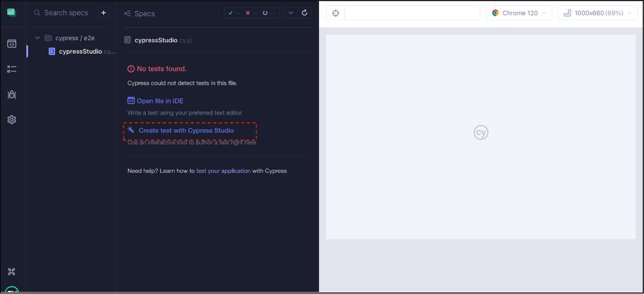Click the Search specs field

pyautogui.click(x=66, y=13)
